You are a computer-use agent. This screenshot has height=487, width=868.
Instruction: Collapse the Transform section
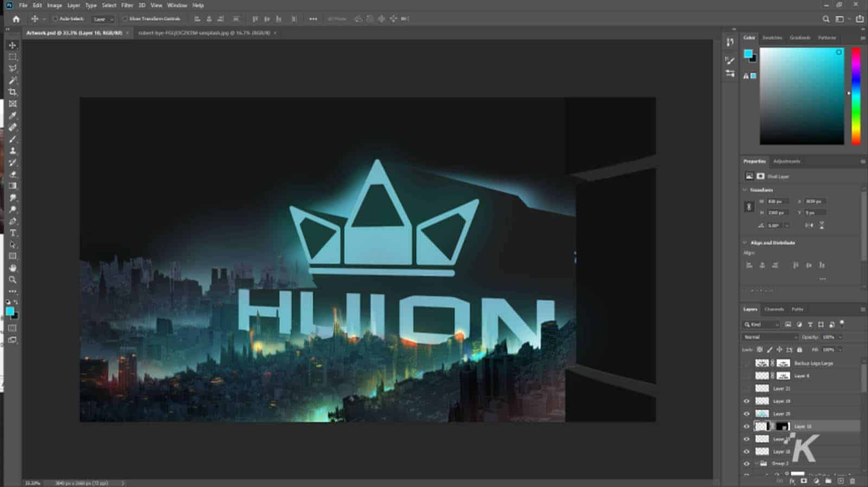pos(745,190)
